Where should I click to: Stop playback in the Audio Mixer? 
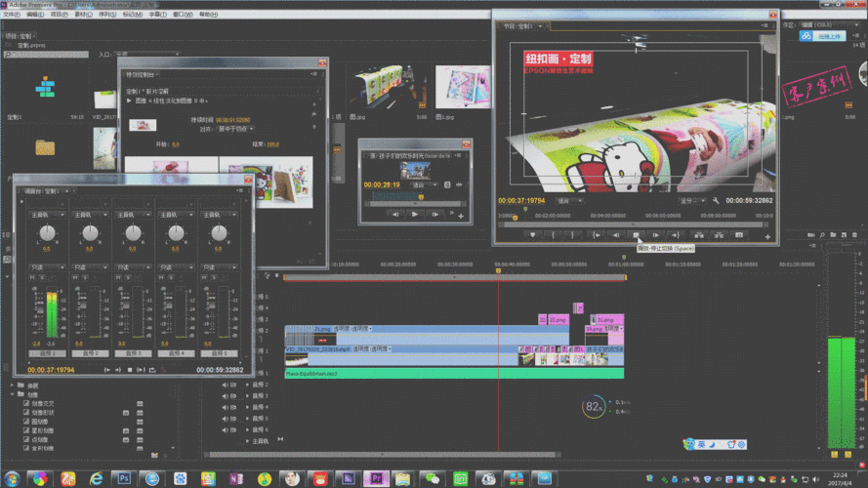pyautogui.click(x=130, y=370)
